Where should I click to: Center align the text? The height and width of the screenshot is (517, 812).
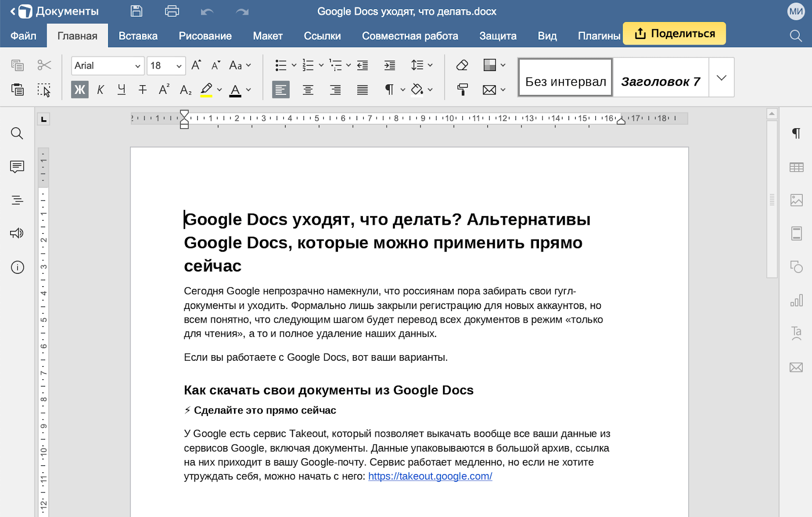[x=308, y=90]
